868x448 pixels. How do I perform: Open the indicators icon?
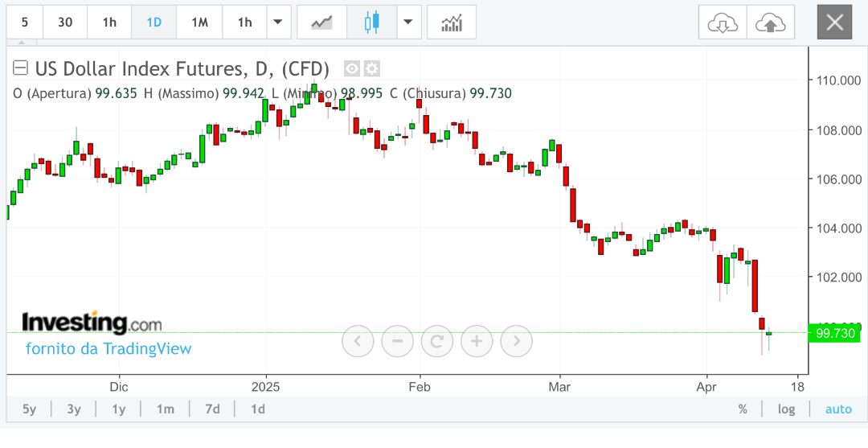pyautogui.click(x=452, y=23)
